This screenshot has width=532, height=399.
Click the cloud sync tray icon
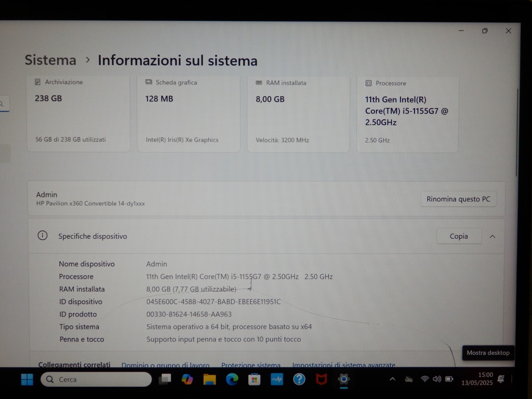(409, 379)
